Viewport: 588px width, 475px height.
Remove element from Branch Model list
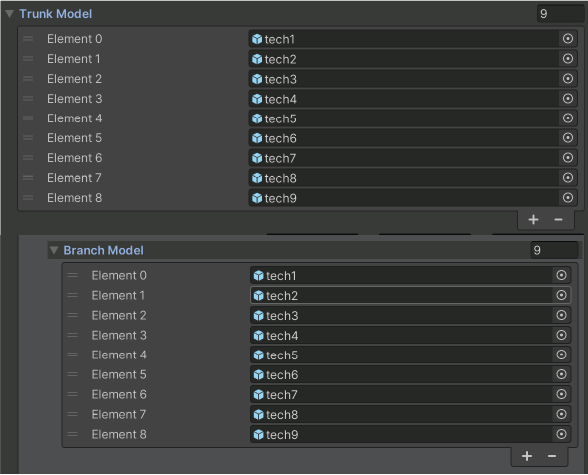point(552,456)
